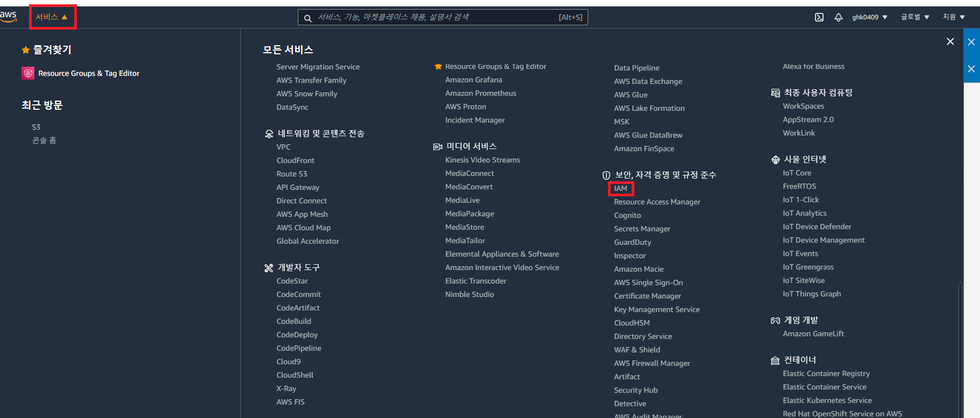Open the IAM service

(621, 188)
